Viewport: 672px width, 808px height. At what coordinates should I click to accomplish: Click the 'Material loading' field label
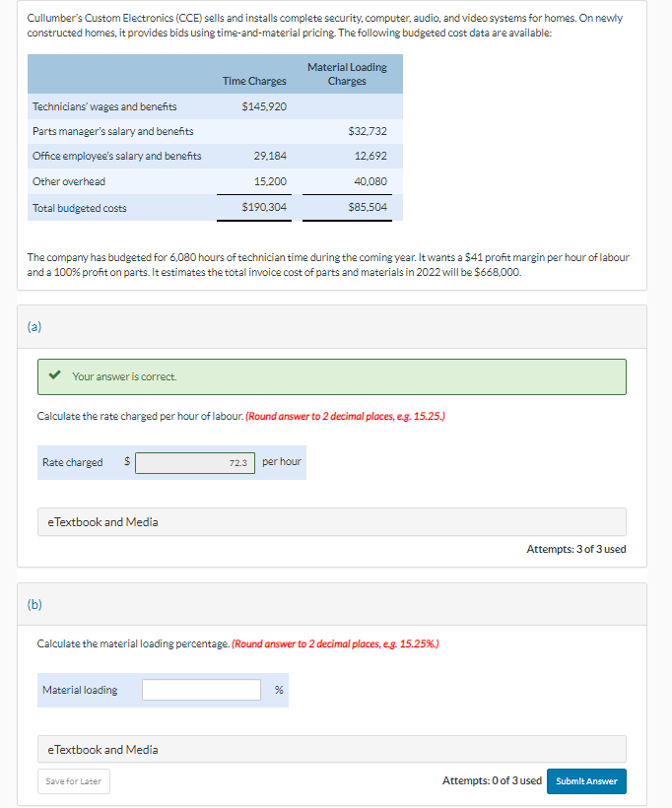pos(80,690)
